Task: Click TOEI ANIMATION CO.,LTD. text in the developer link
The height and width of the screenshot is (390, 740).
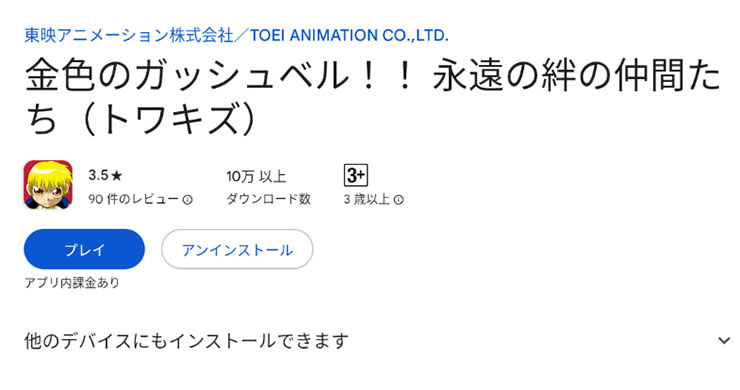Action: click(349, 35)
